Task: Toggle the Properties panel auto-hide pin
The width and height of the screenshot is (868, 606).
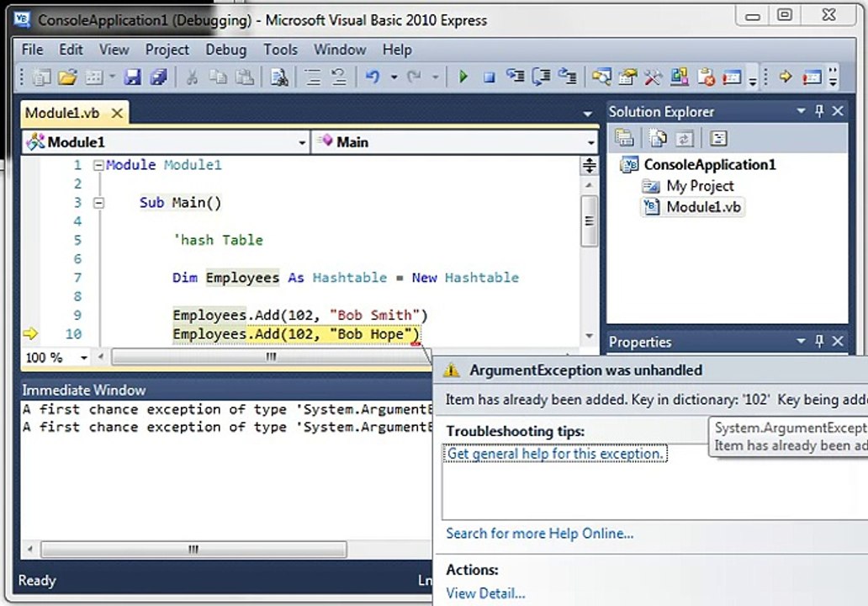Action: [x=820, y=341]
